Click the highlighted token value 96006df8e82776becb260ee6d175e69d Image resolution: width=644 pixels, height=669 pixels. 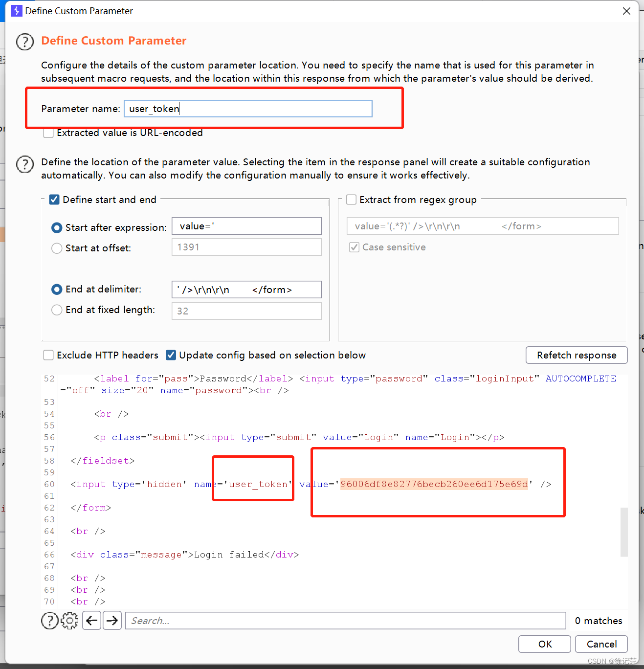click(434, 484)
